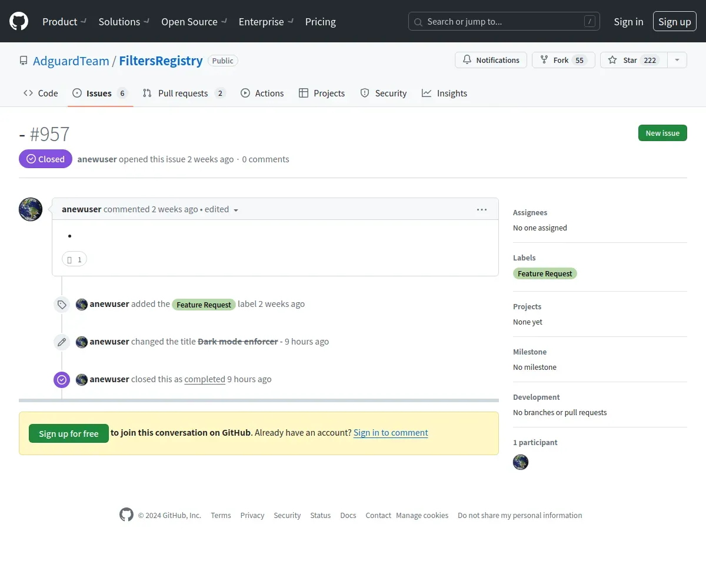Image resolution: width=706 pixels, height=588 pixels.
Task: Open FiltersRegistry repository link
Action: pyautogui.click(x=161, y=61)
